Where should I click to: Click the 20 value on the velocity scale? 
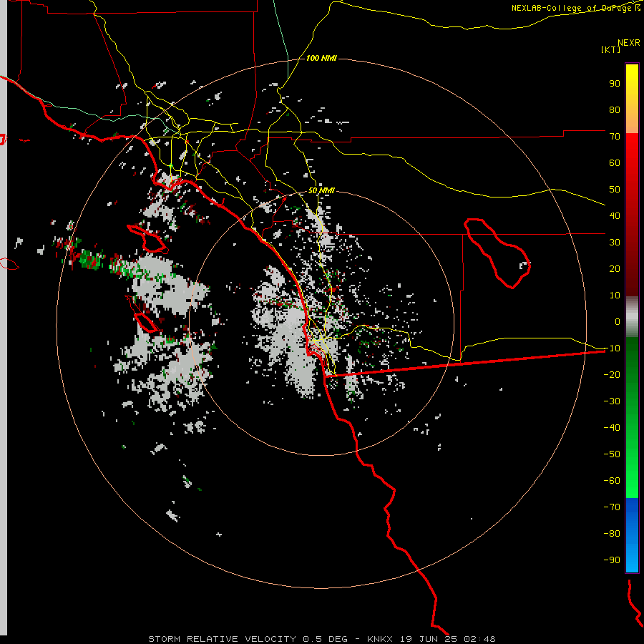point(615,268)
